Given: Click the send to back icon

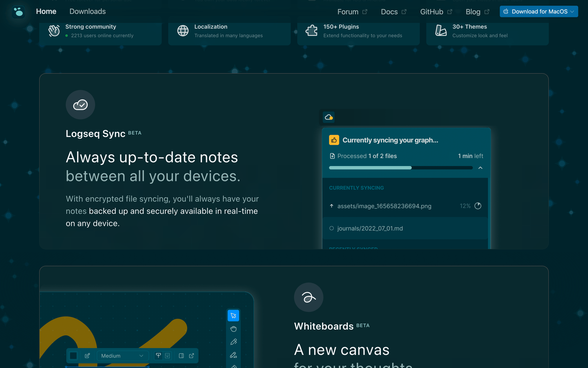Looking at the screenshot, I should coord(167,356).
